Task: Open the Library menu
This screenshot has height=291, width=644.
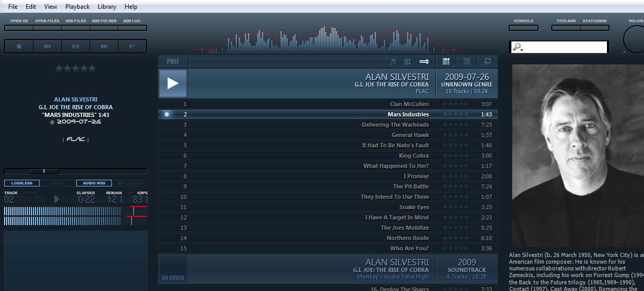Action: coord(107,7)
